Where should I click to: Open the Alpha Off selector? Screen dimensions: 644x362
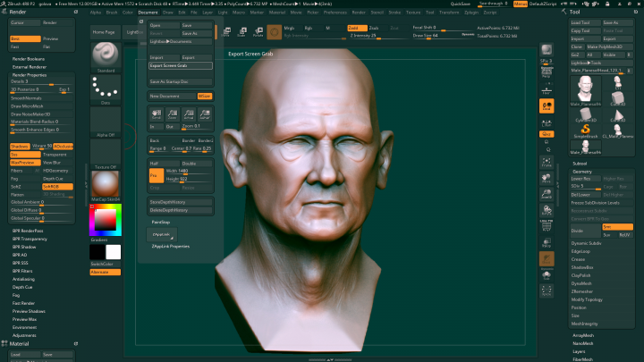click(x=106, y=120)
